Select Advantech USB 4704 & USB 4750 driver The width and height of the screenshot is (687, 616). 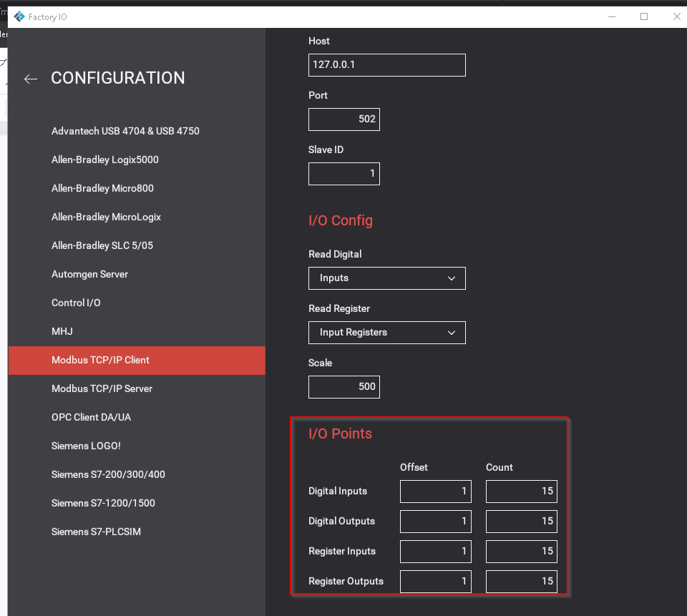(125, 131)
